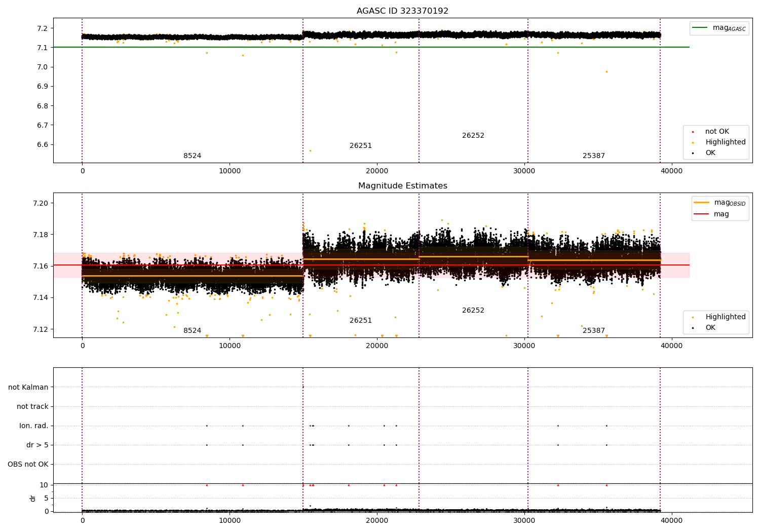Click the '7.18' y-axis tick label
Image resolution: width=760 pixels, height=532 pixels.
pos(41,235)
